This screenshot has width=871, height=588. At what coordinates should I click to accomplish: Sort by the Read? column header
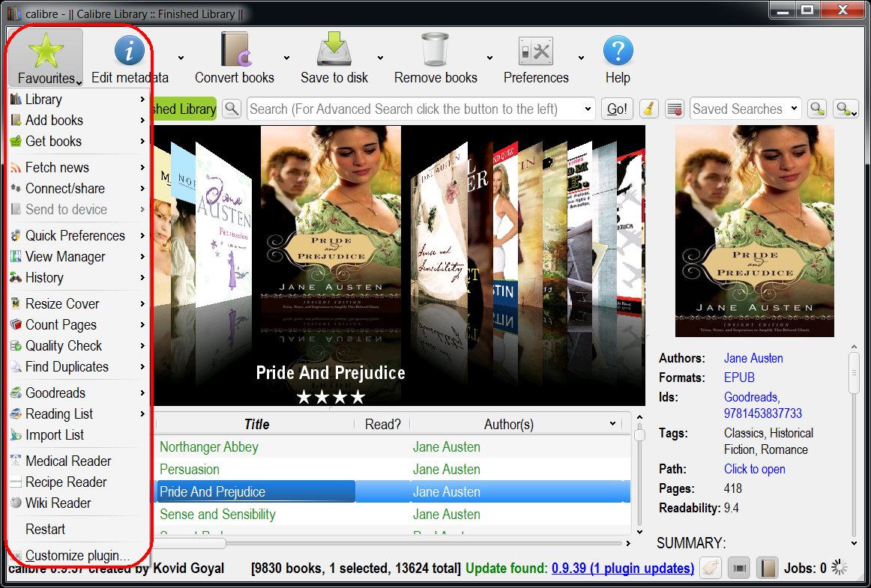coord(382,425)
